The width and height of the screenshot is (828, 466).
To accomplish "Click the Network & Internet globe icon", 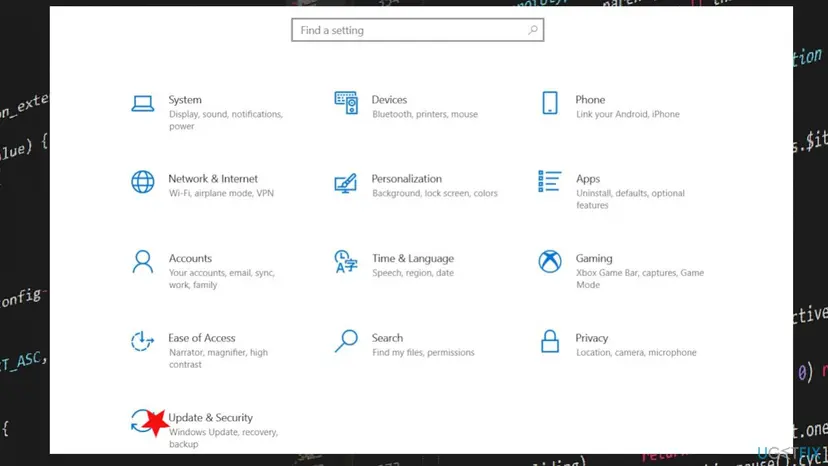I will (x=143, y=182).
